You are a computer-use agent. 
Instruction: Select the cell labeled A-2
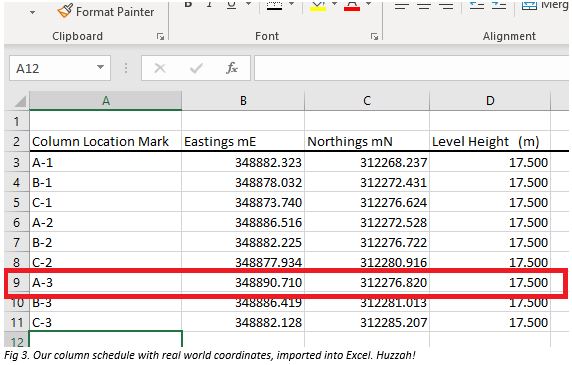point(105,222)
